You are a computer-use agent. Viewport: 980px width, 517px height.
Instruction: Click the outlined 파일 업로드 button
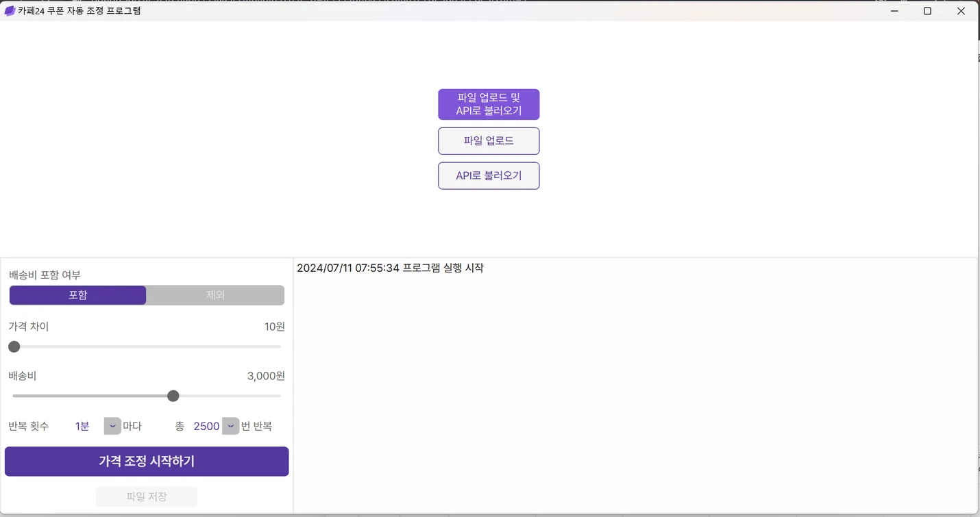(x=489, y=141)
